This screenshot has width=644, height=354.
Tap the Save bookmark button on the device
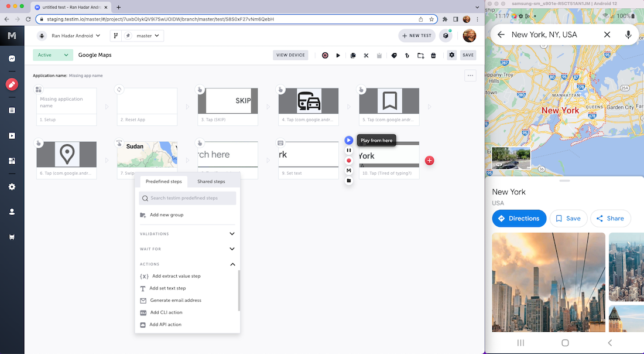568,219
